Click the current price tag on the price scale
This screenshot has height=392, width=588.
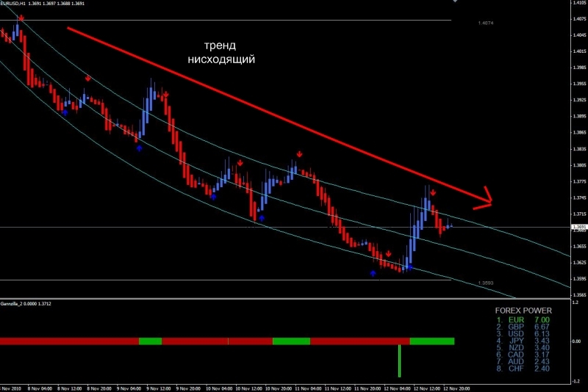tap(578, 228)
